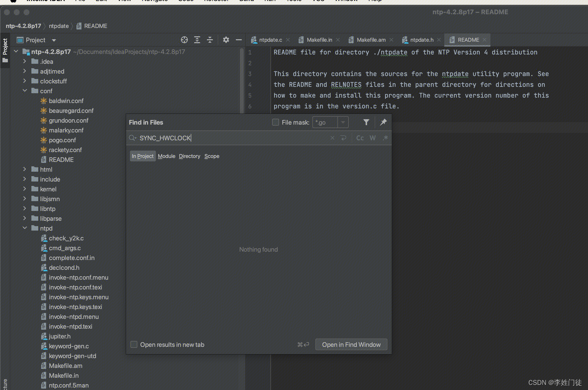The width and height of the screenshot is (588, 390).
Task: Click the search history magnifier icon
Action: click(x=132, y=138)
